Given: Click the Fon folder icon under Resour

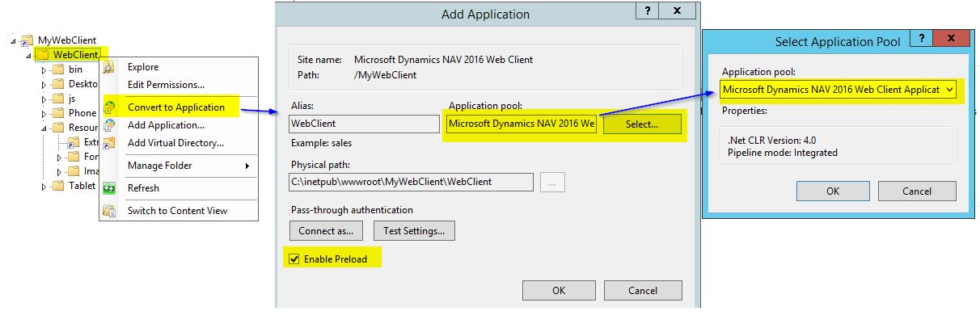Looking at the screenshot, I should [x=74, y=157].
